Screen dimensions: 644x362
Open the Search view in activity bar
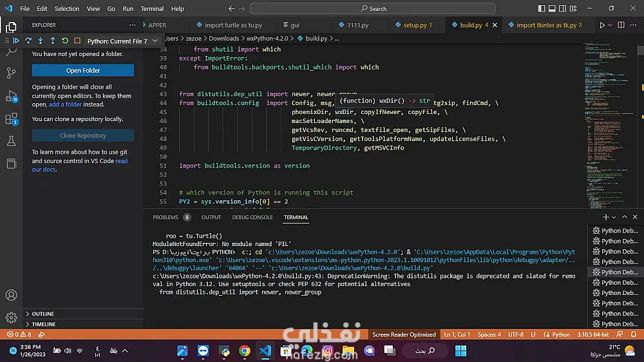point(11,52)
